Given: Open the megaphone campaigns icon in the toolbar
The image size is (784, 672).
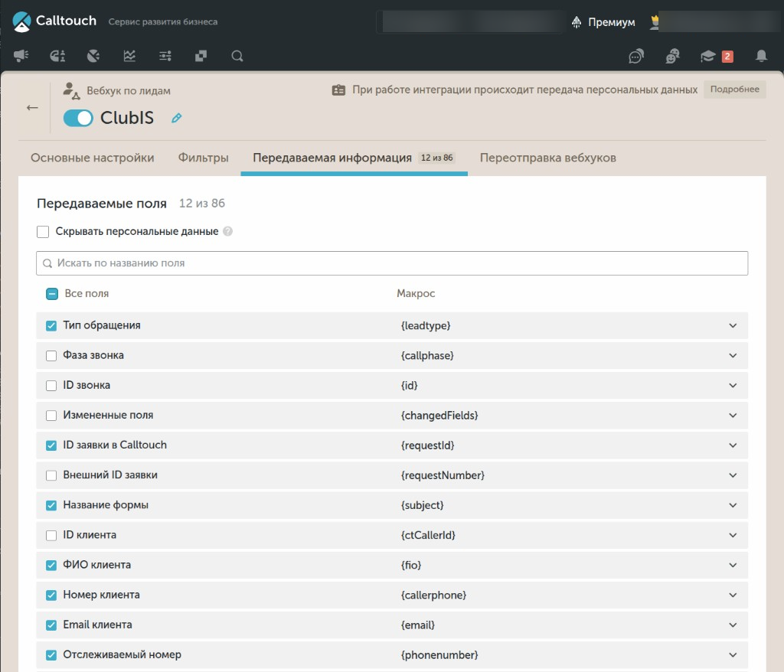Looking at the screenshot, I should pyautogui.click(x=21, y=56).
